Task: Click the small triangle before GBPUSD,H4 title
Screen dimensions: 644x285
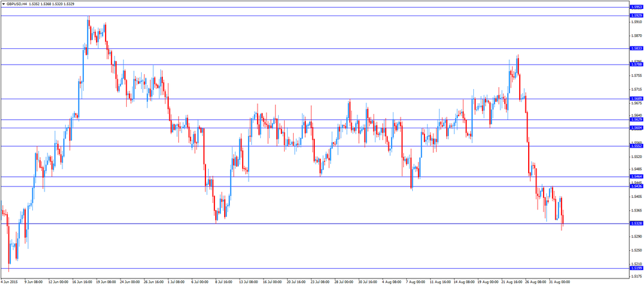Action: click(x=4, y=3)
